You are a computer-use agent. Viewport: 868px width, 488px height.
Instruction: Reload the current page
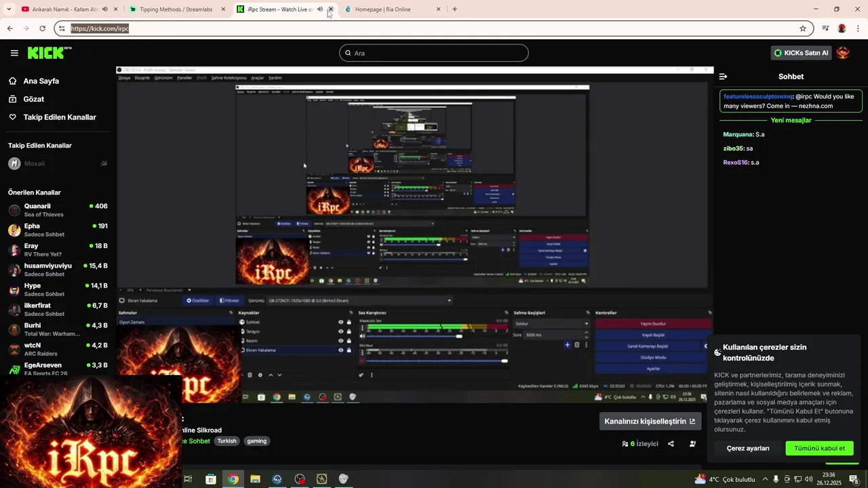click(42, 28)
